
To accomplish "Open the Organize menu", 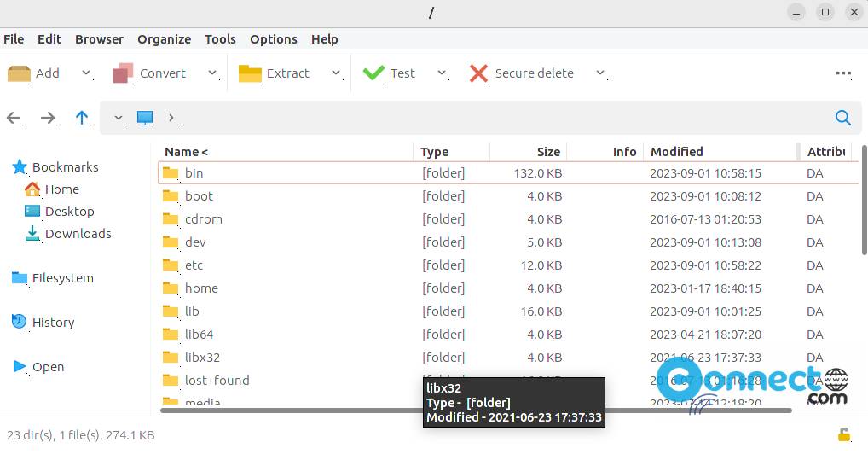I will [164, 38].
